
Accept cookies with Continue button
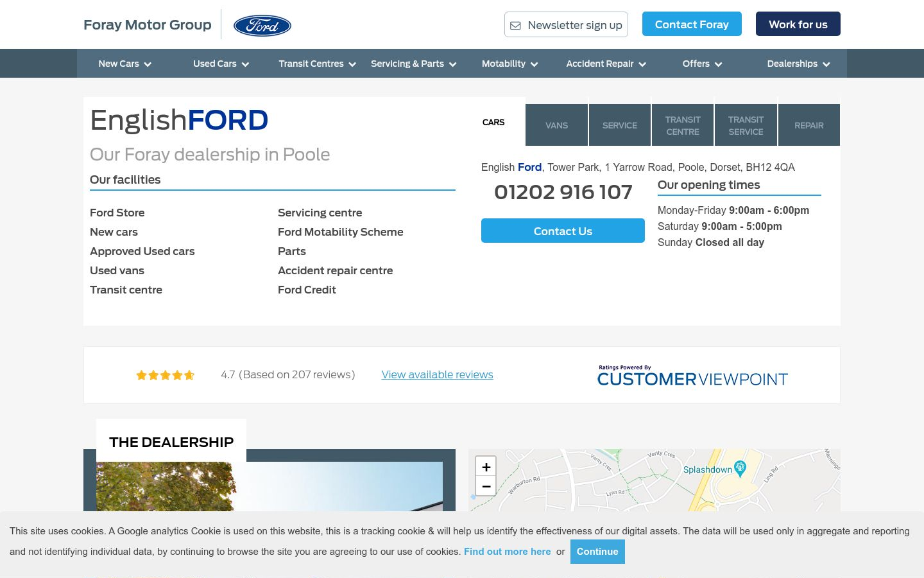(x=597, y=552)
